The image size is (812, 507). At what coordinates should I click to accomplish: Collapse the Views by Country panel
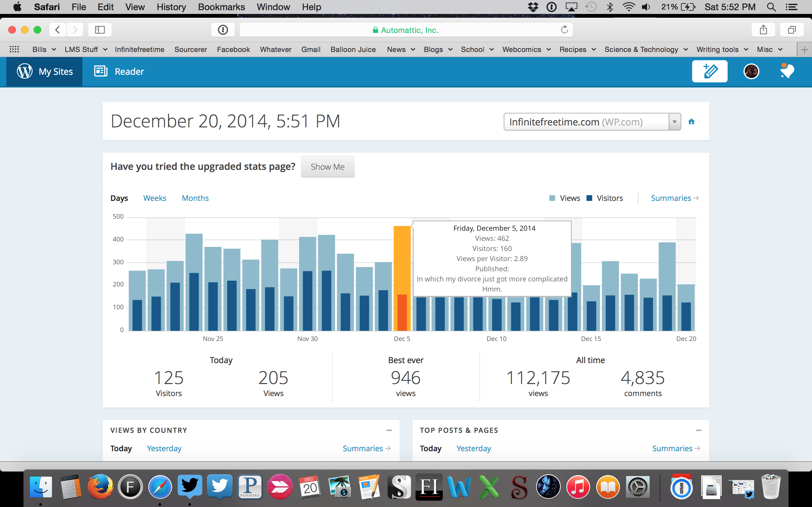tap(389, 430)
